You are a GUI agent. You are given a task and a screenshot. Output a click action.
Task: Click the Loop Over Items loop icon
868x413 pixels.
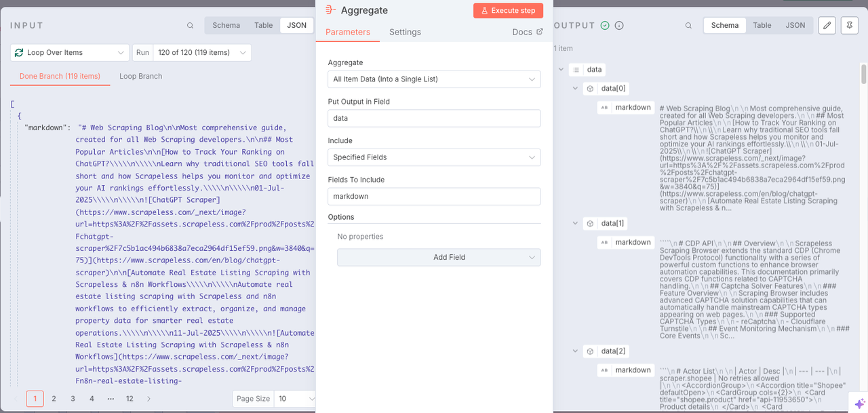(x=19, y=52)
